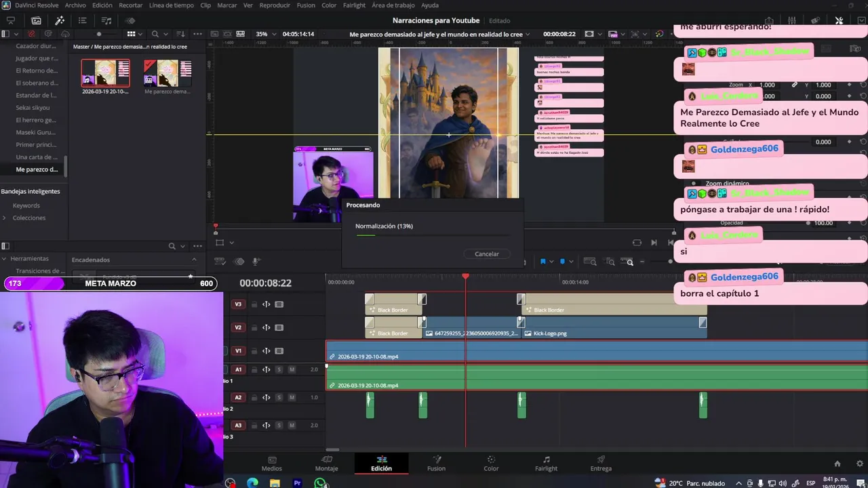Viewport: 868px width, 488px height.
Task: Click the blue marker icon in timeline toolbar
Action: pyautogui.click(x=561, y=262)
